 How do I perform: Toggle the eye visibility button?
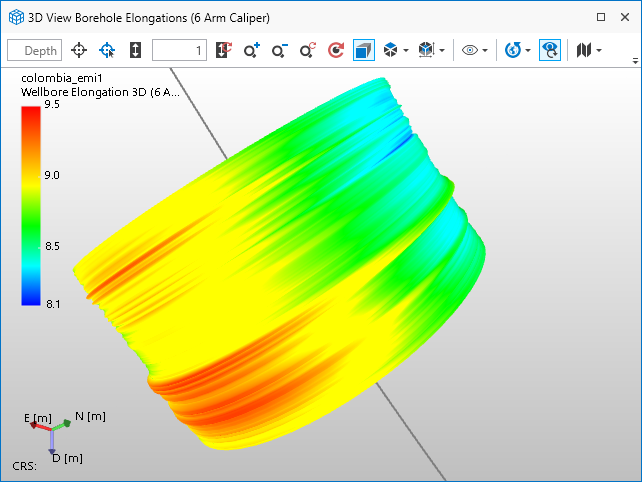(x=470, y=50)
